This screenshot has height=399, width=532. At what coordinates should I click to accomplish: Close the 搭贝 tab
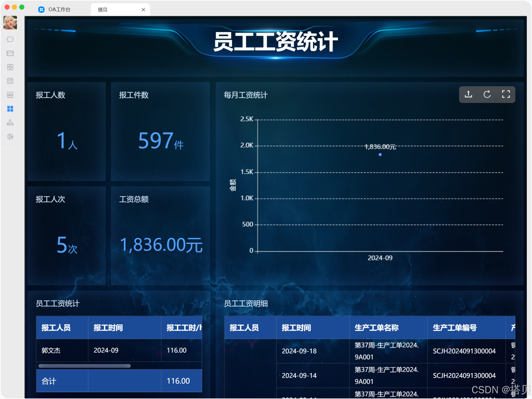pos(143,10)
